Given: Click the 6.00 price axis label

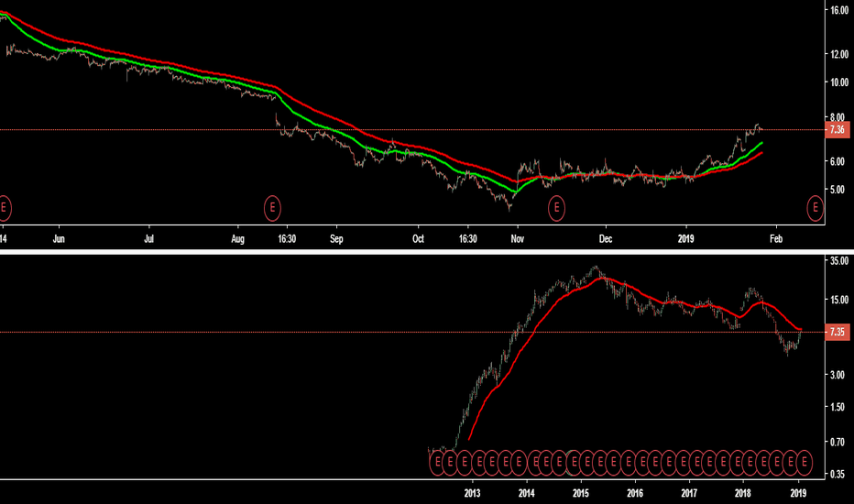Looking at the screenshot, I should pyautogui.click(x=838, y=162).
